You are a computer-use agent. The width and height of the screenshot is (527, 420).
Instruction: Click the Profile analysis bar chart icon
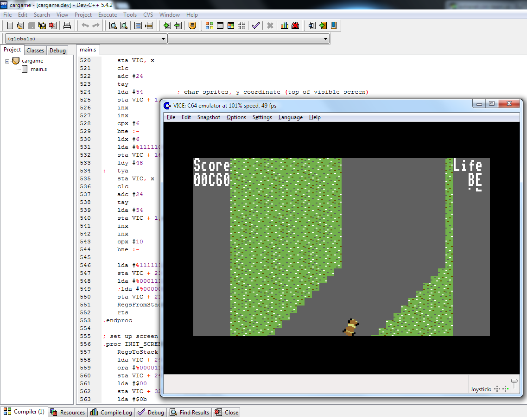click(284, 25)
